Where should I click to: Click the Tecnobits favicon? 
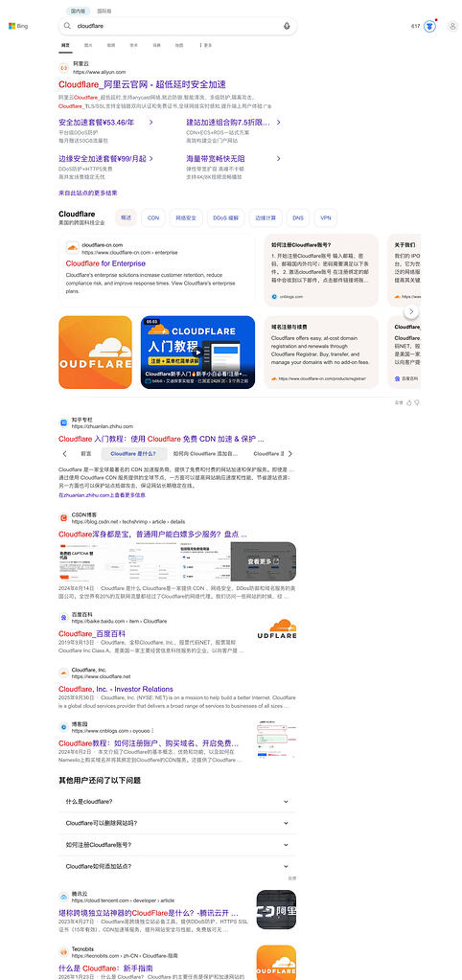tap(64, 951)
